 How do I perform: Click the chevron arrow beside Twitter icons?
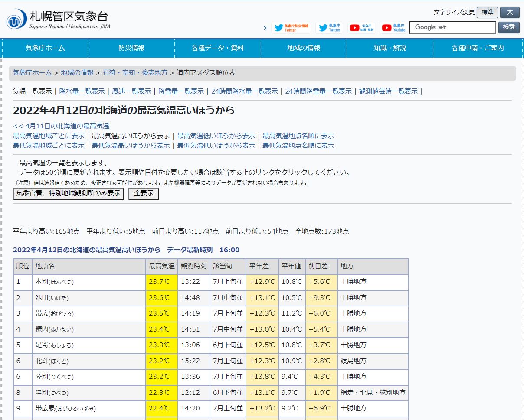265,28
